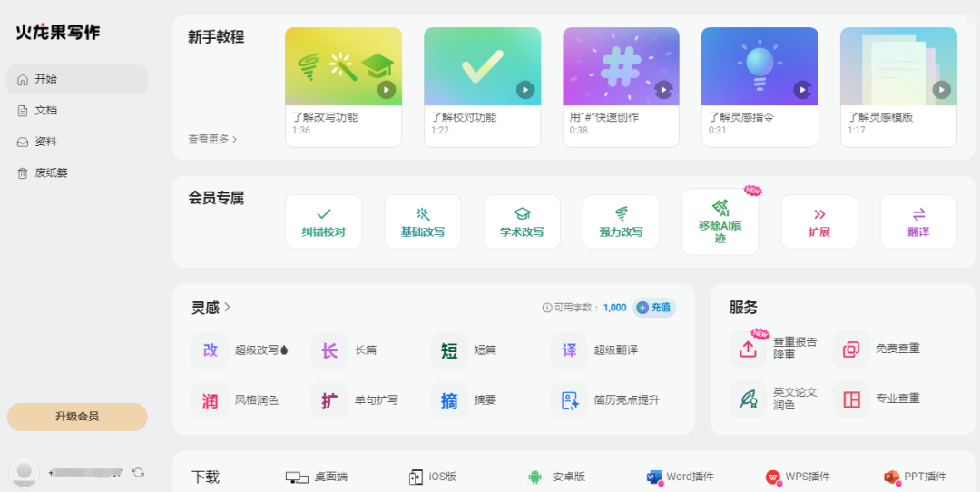Click the 扩 sentence expand icon
The height and width of the screenshot is (492, 980).
pyautogui.click(x=329, y=400)
